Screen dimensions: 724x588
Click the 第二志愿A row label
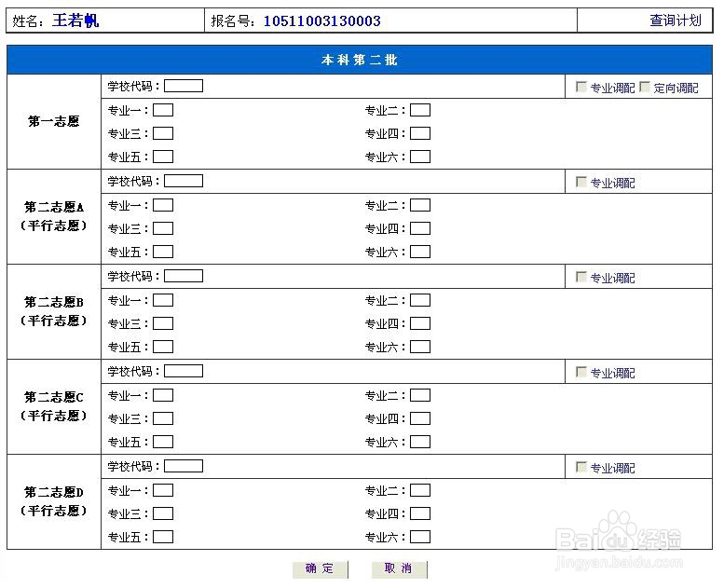click(53, 216)
